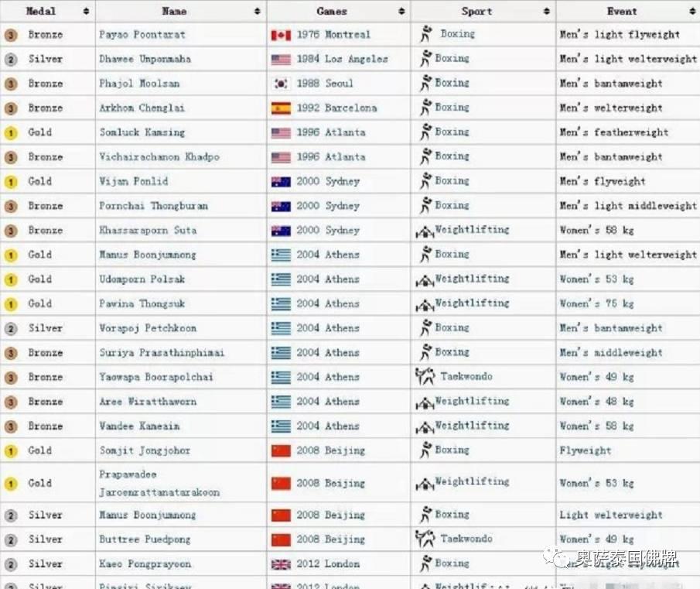
Task: Click the South Korea flag beside 1988 Seoul
Action: click(281, 84)
